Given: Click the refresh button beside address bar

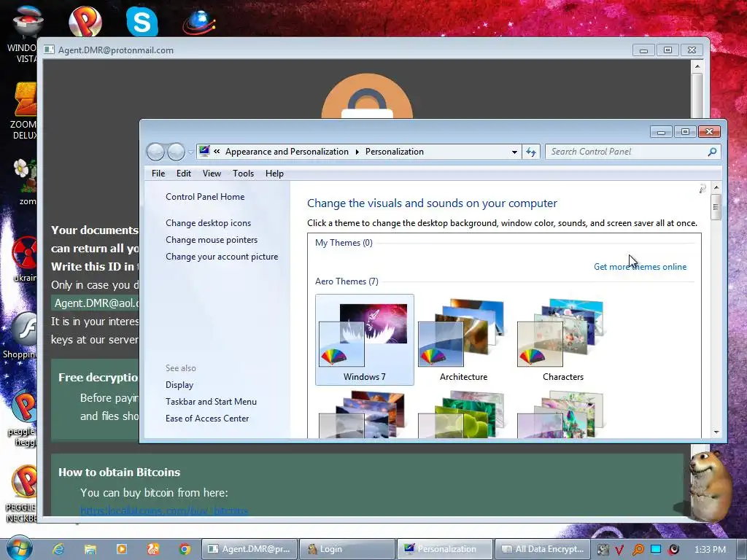Looking at the screenshot, I should coord(531,152).
